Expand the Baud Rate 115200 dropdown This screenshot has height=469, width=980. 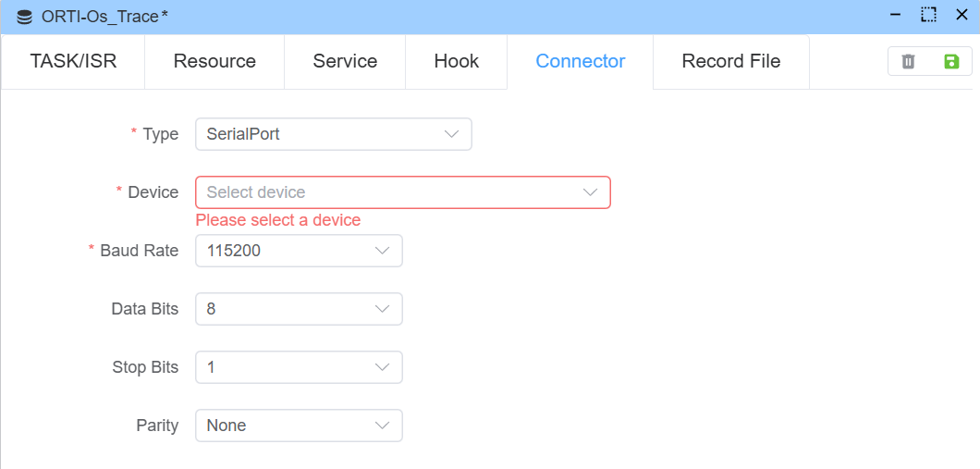coord(299,251)
